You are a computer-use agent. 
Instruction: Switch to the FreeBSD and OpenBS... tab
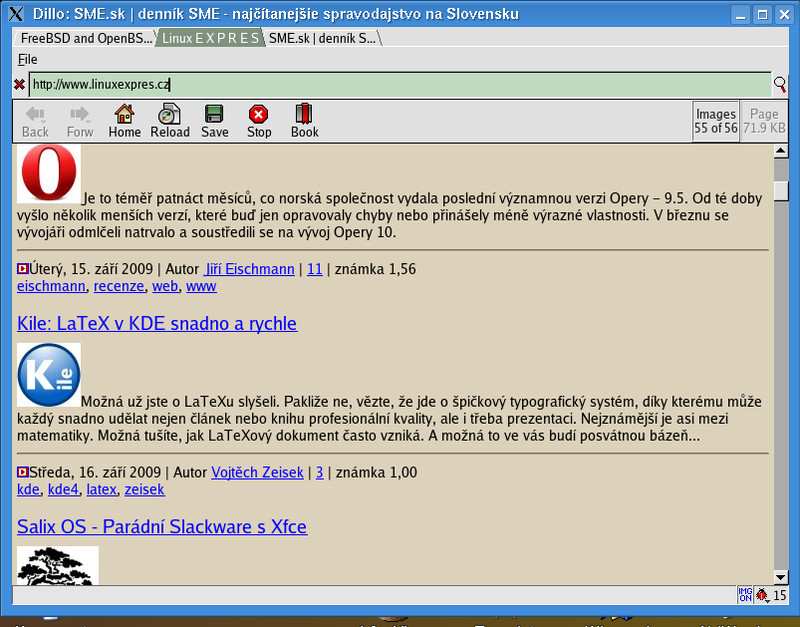pos(86,38)
